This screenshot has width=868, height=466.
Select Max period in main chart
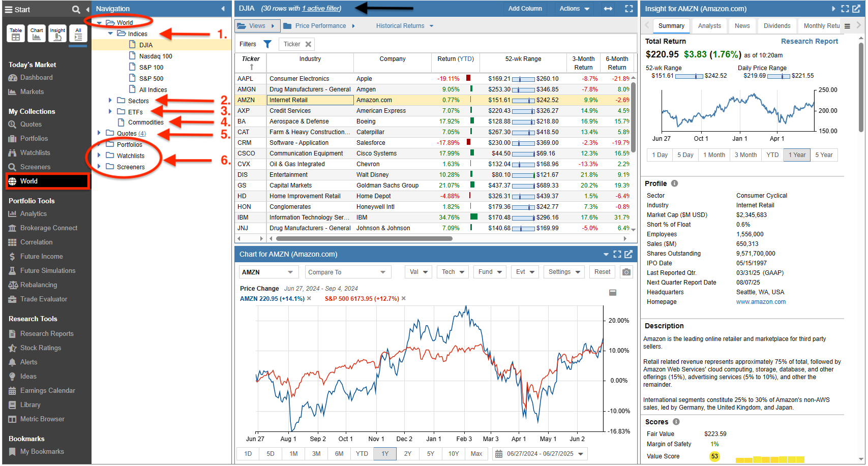click(476, 454)
